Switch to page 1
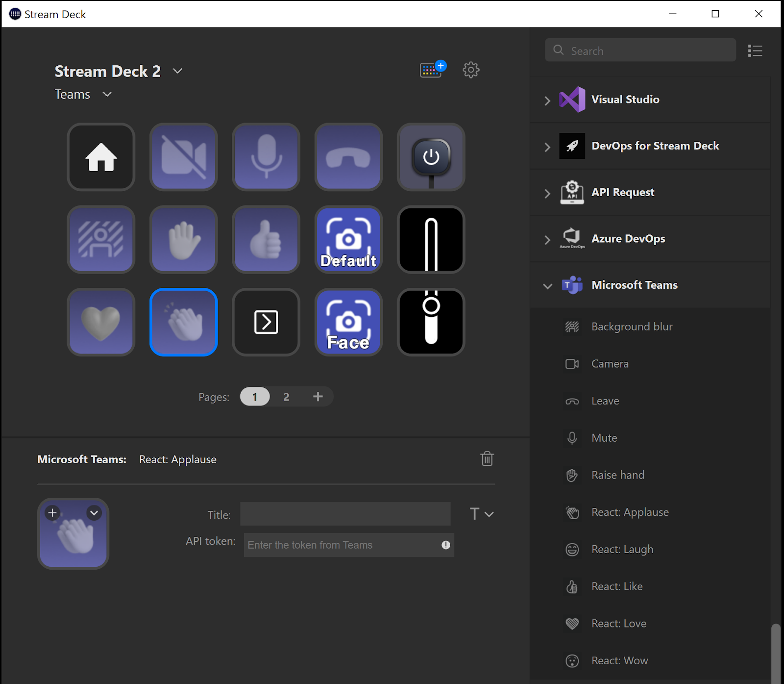Screen dimensions: 784x684 pyautogui.click(x=255, y=397)
